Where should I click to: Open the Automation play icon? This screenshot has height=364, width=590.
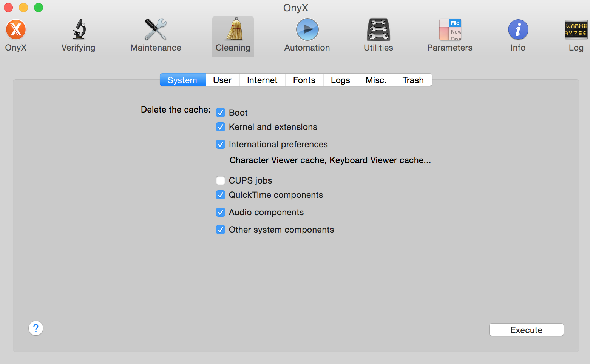click(307, 36)
